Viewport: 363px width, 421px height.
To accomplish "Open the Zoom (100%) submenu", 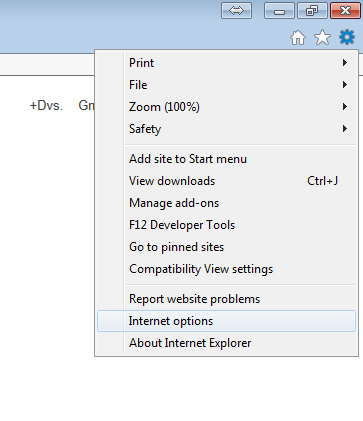I will 227,107.
